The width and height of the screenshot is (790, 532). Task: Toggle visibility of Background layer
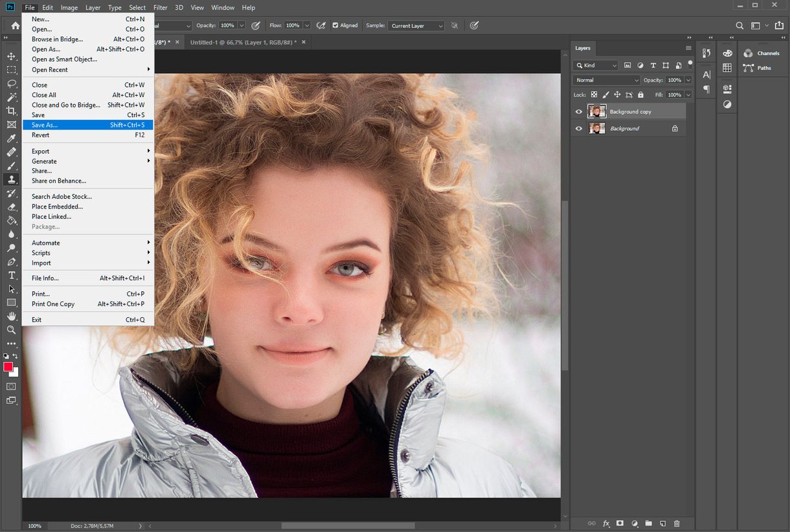(579, 128)
